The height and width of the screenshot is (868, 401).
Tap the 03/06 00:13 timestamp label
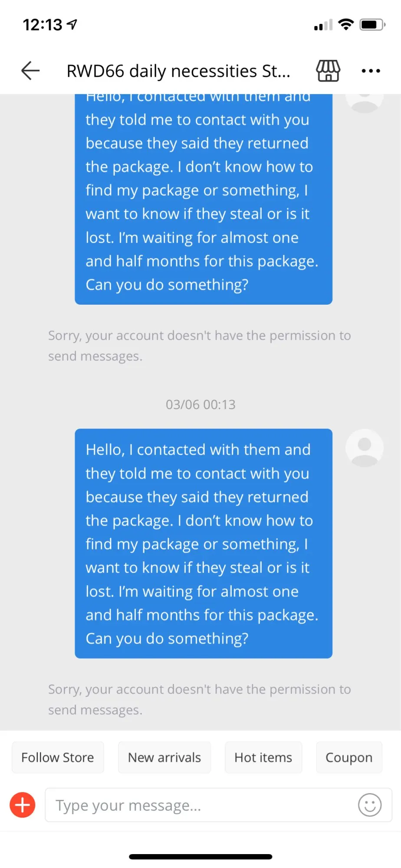coord(200,404)
